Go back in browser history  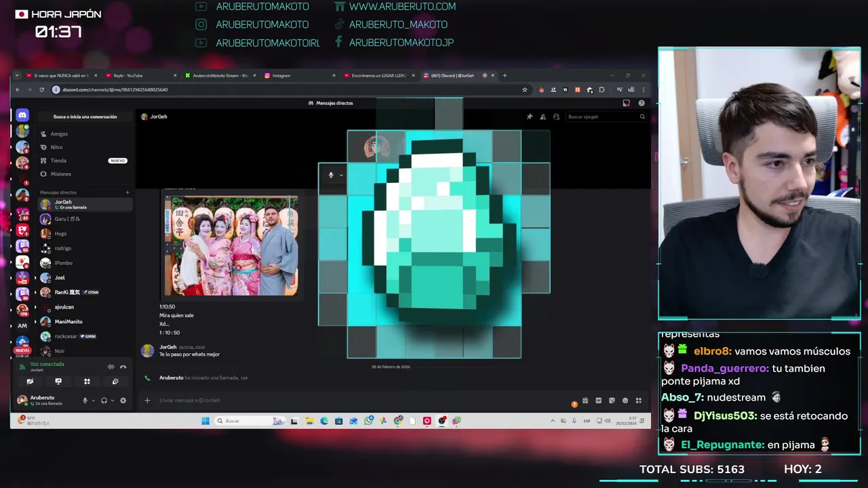18,89
